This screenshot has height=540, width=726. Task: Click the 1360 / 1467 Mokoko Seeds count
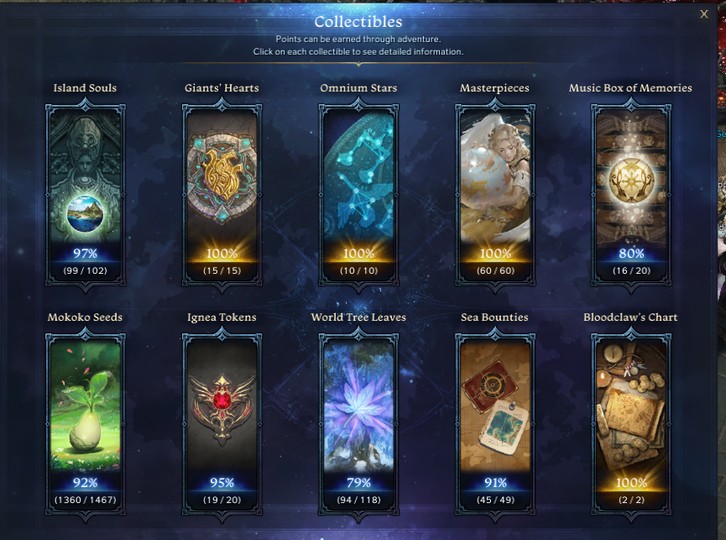pyautogui.click(x=85, y=500)
